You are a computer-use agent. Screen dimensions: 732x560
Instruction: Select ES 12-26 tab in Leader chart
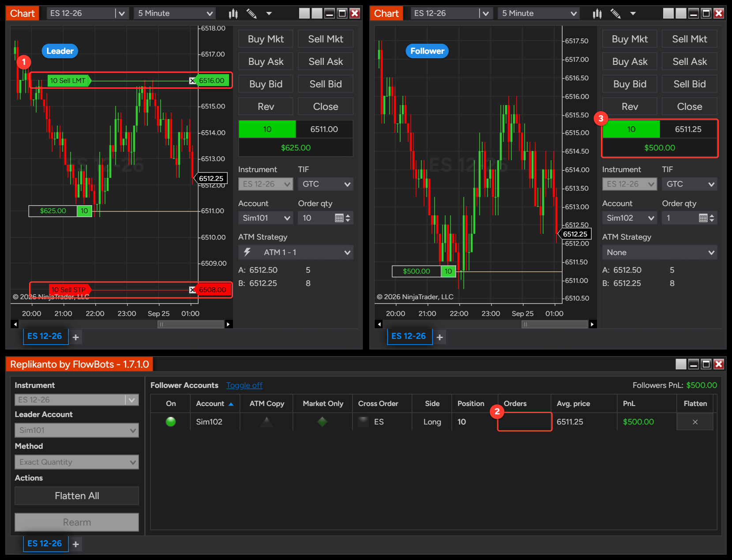pos(45,336)
